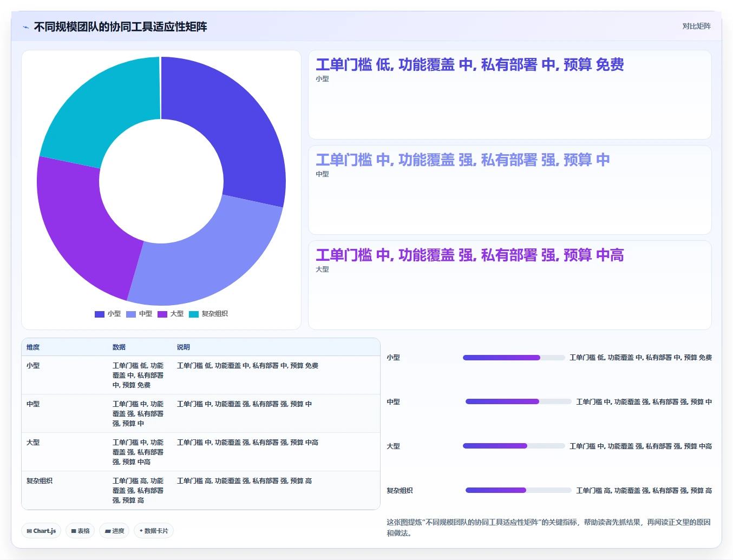Select the 表格 tag chip
733x560 pixels.
click(80, 531)
